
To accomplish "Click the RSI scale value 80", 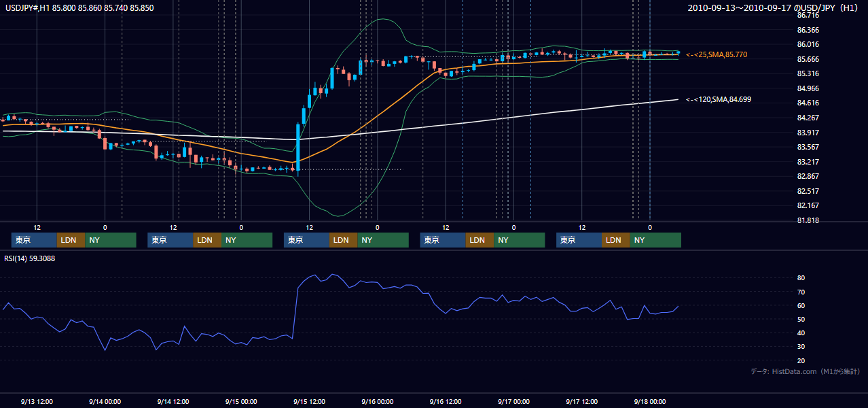I will [x=801, y=278].
